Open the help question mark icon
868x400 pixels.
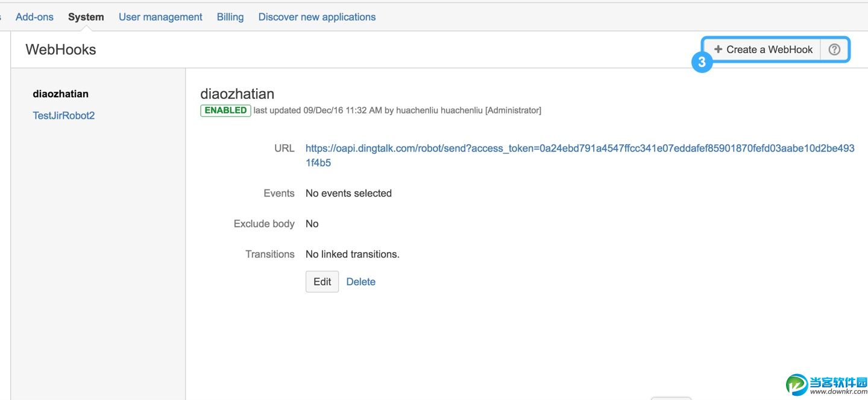tap(834, 49)
